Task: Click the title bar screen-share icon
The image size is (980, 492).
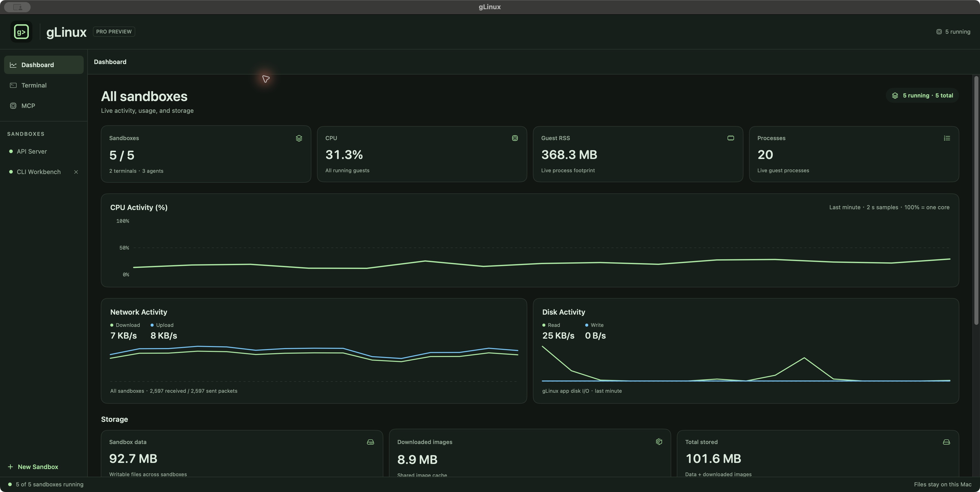Action: tap(18, 7)
